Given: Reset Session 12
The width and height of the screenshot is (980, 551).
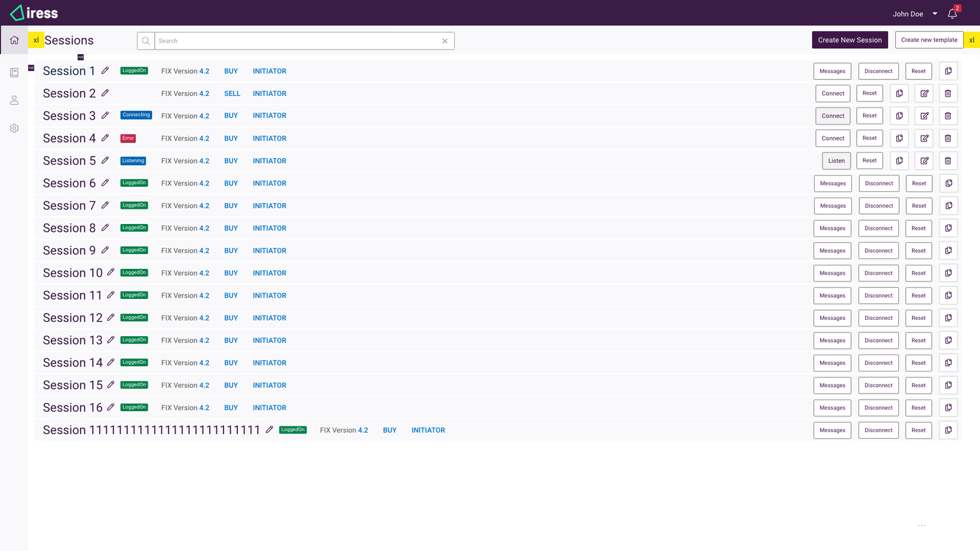Looking at the screenshot, I should click(919, 318).
